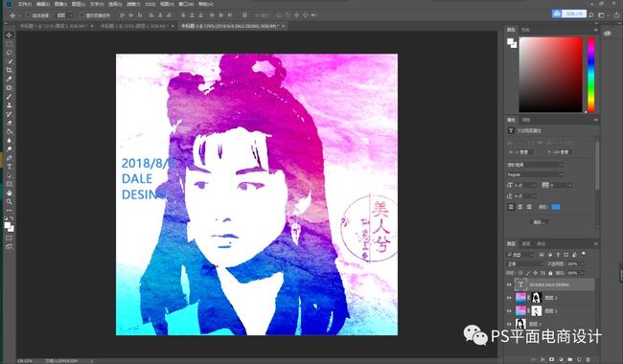
Task: Select the Hand tool
Action: [9, 193]
